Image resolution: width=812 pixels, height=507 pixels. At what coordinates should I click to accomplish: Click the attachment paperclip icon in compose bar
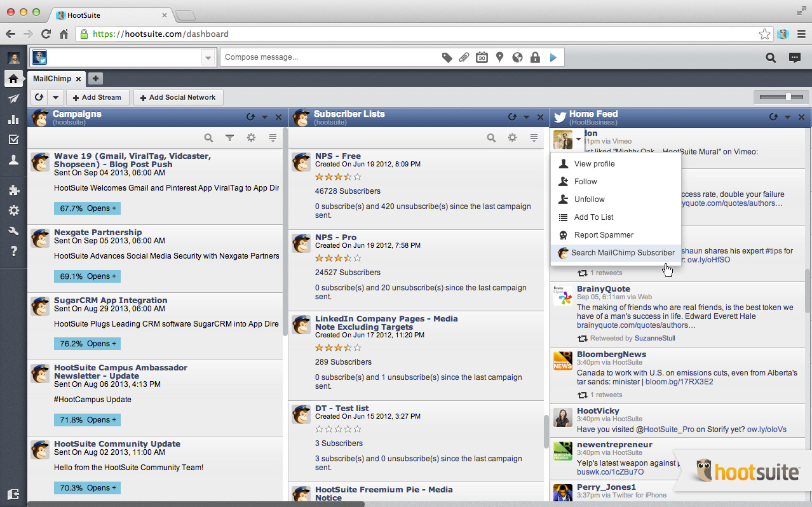[464, 58]
